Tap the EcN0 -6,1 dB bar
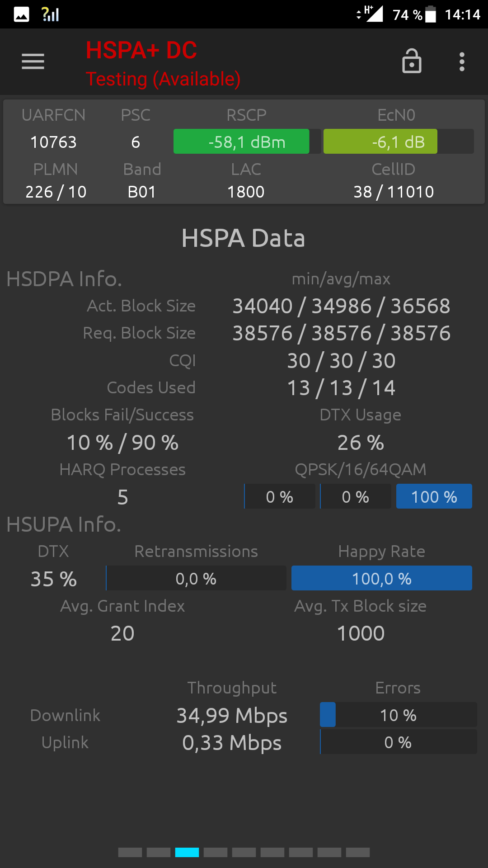Screen dimensions: 488x868 (x=398, y=142)
